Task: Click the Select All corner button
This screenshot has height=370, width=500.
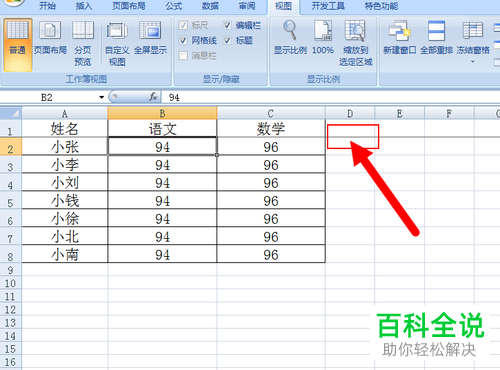Action: [11, 113]
